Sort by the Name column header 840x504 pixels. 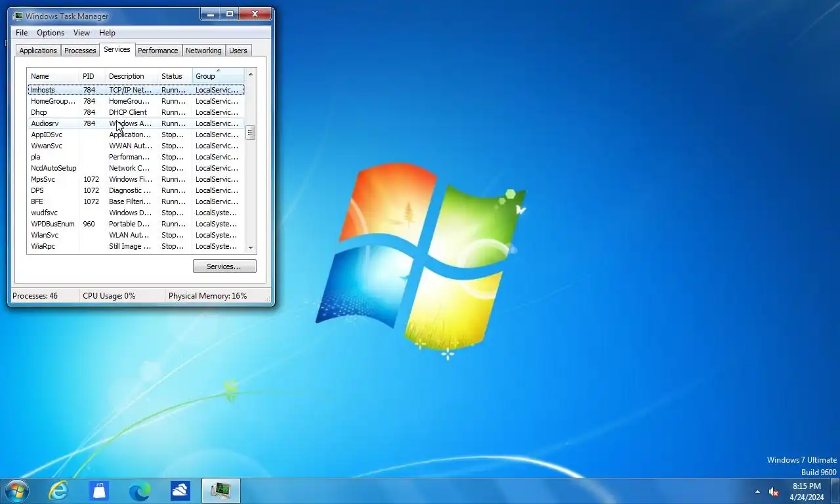[x=53, y=76]
